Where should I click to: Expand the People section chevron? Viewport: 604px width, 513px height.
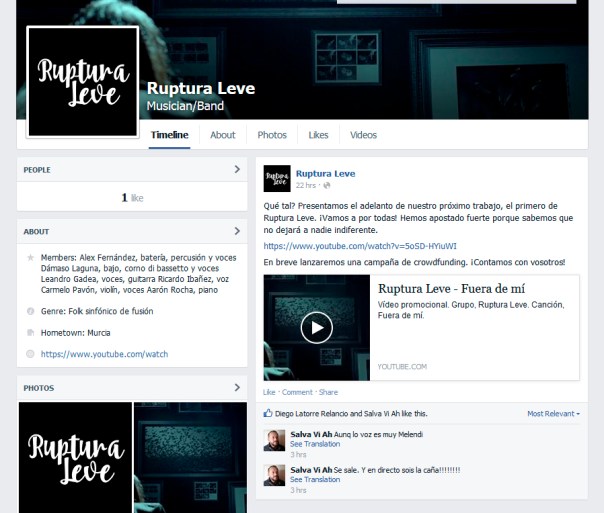pyautogui.click(x=237, y=169)
